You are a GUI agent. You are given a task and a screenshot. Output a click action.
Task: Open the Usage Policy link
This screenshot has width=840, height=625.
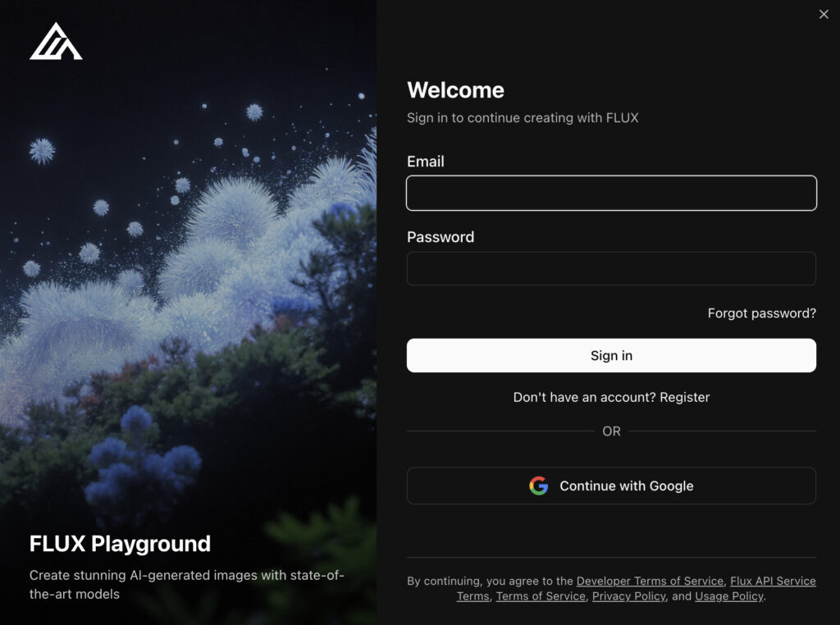728,596
